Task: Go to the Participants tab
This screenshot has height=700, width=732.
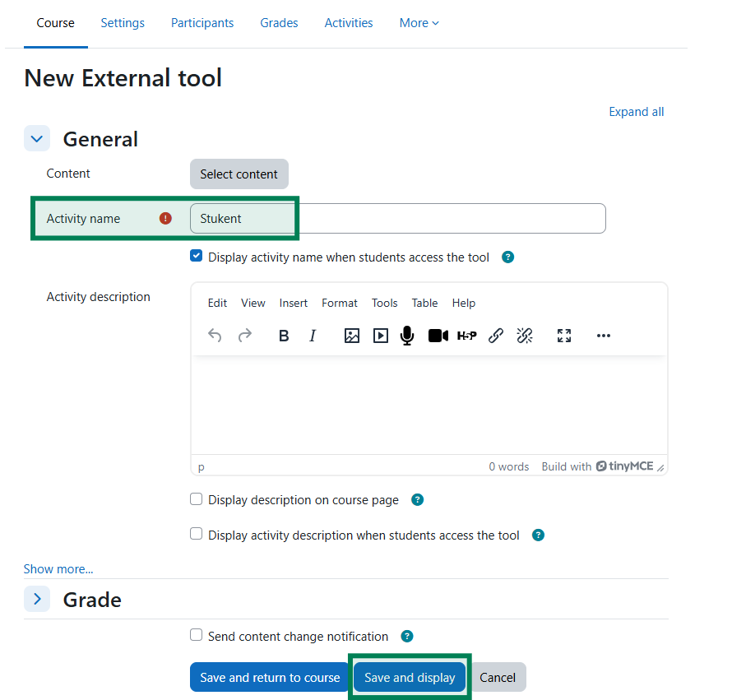Action: (202, 23)
